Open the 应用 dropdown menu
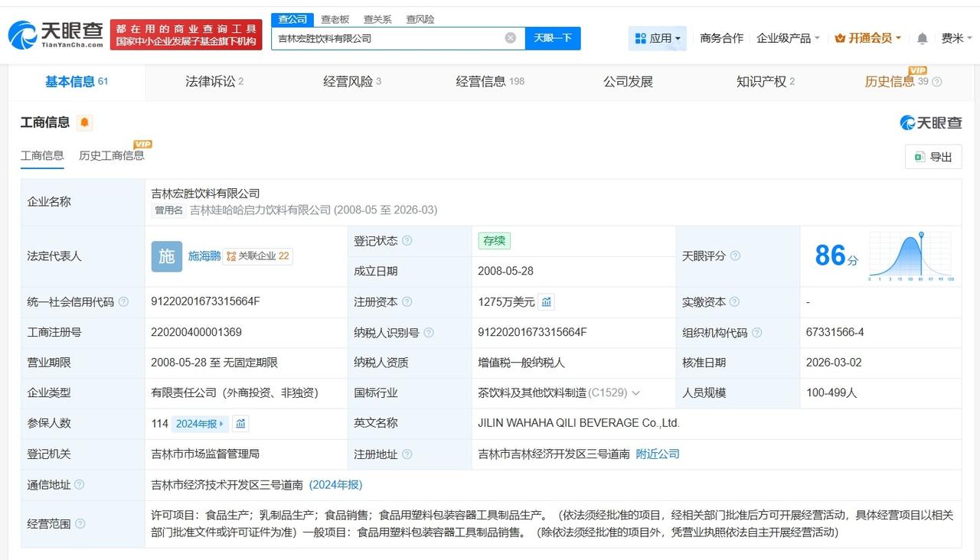980x560 pixels. 658,38
